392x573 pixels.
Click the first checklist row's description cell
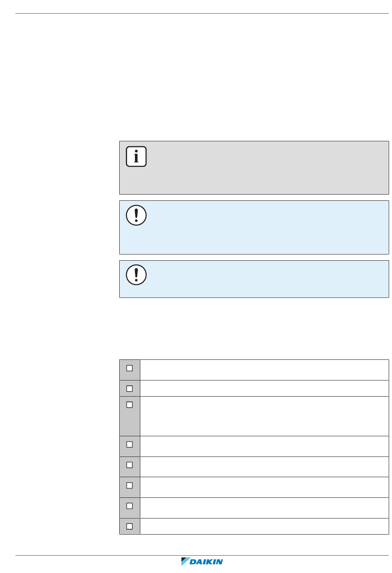tap(264, 370)
